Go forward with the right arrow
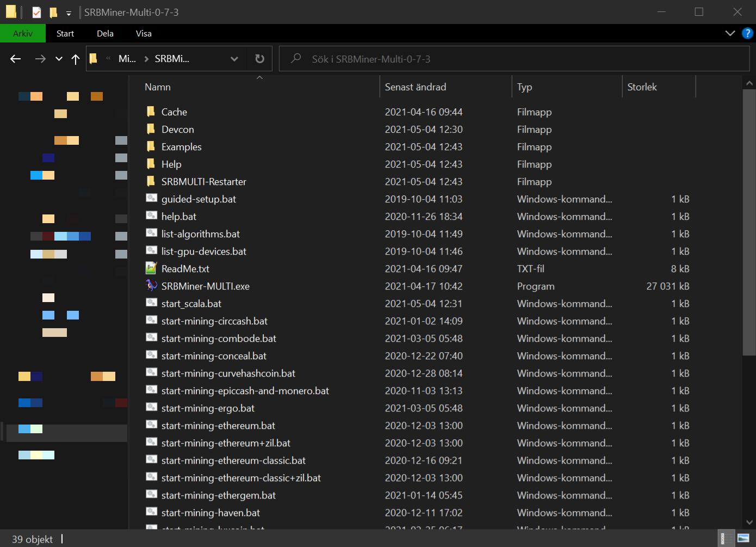 [x=40, y=59]
